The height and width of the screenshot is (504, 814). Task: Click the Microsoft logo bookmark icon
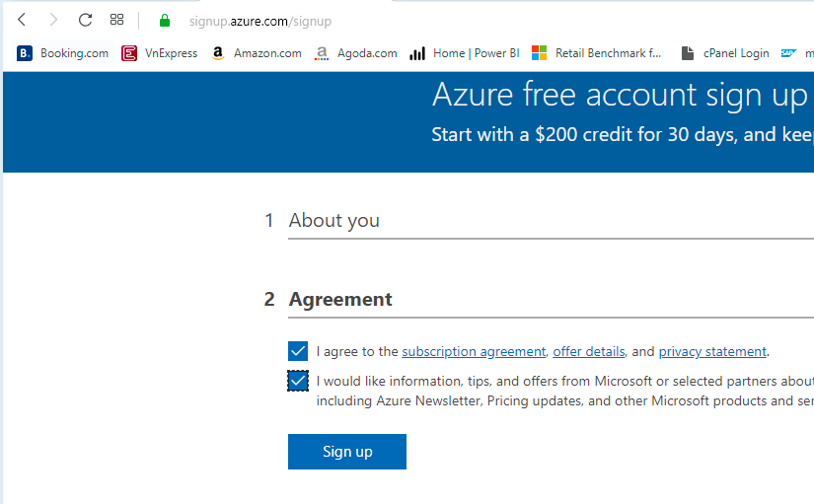[x=540, y=53]
